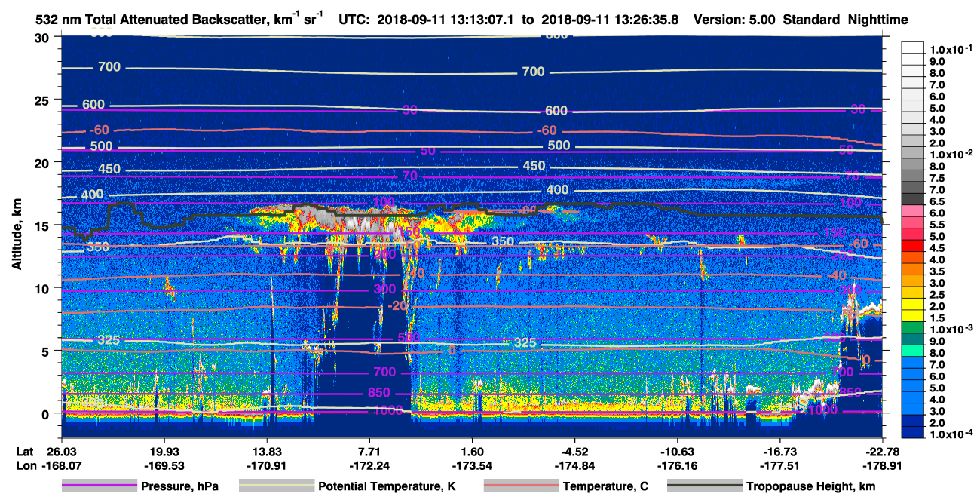Select the 'Tropopause Height, km' legend label
This screenshot has width=980, height=503.
coord(811,486)
